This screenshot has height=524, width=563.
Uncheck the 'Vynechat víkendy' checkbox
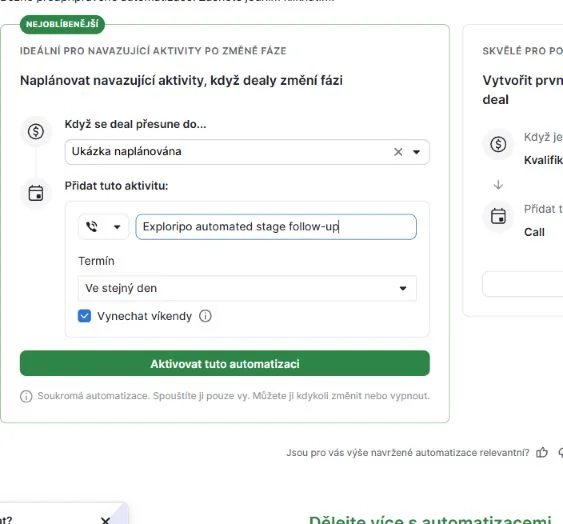click(84, 316)
